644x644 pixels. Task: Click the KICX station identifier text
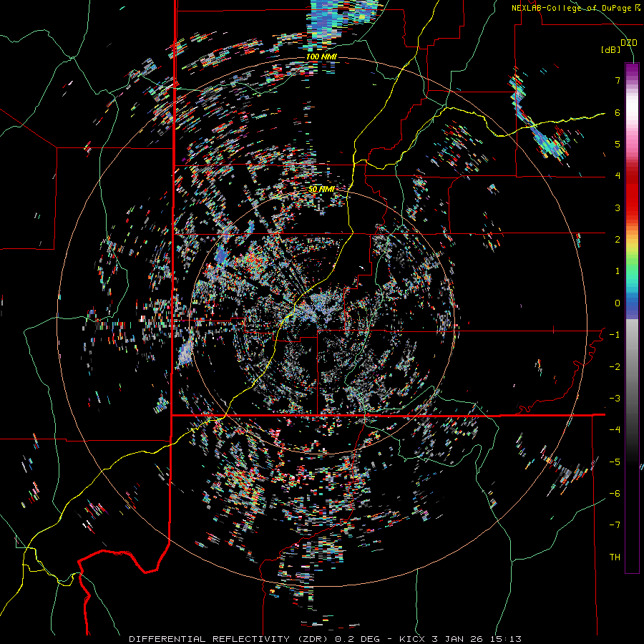click(x=413, y=639)
